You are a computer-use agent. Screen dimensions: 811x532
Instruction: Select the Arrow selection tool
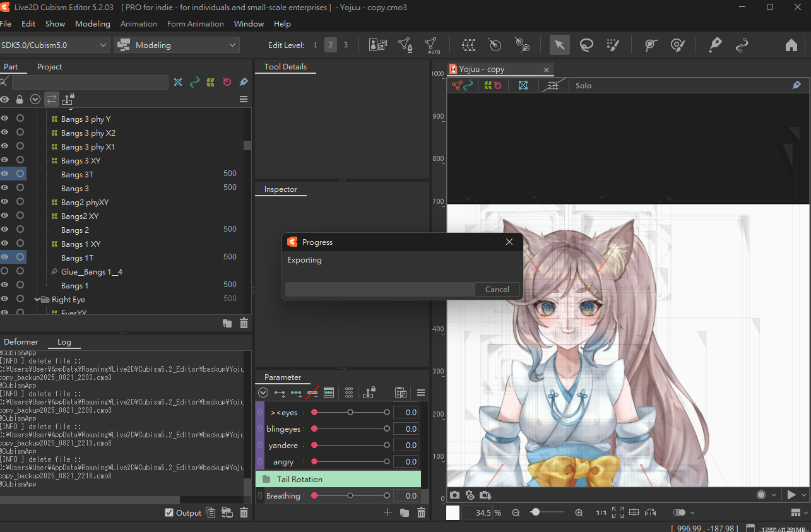559,45
